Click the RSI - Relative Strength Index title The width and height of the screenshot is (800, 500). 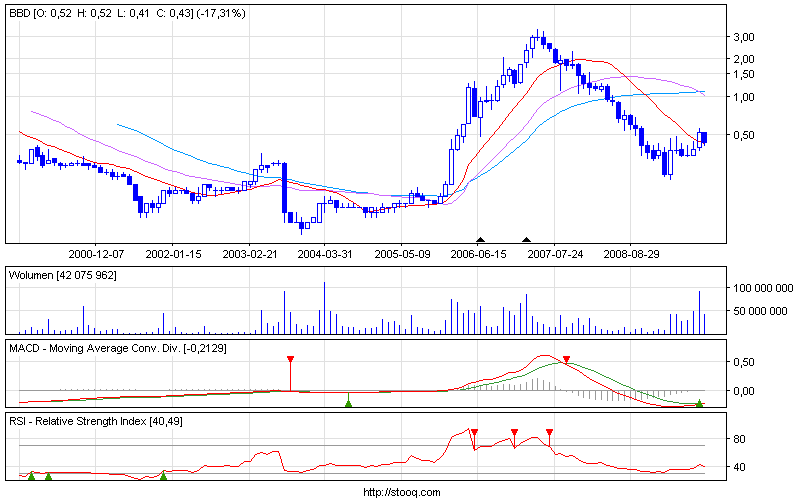click(96, 421)
